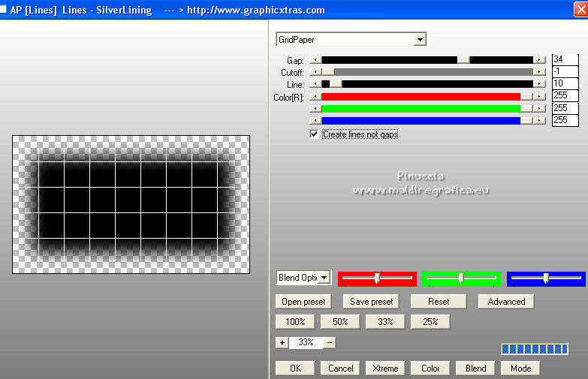Click the Save preset button
The height and width of the screenshot is (379, 588).
[371, 302]
